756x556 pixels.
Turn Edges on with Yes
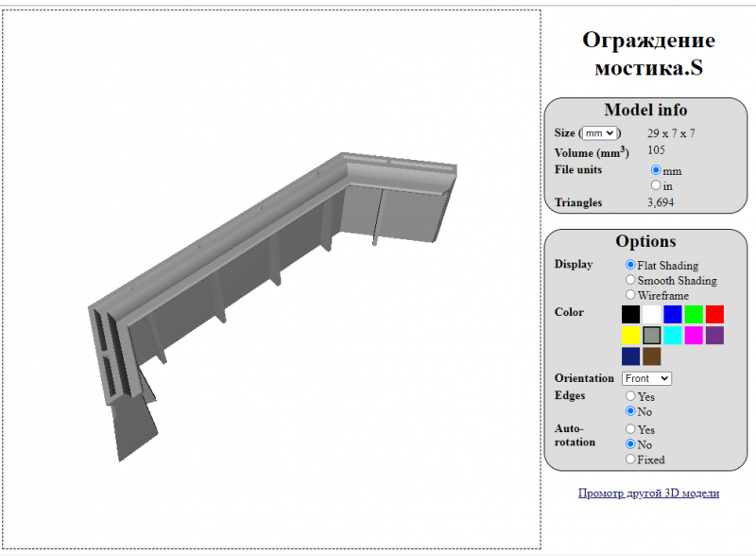(630, 397)
